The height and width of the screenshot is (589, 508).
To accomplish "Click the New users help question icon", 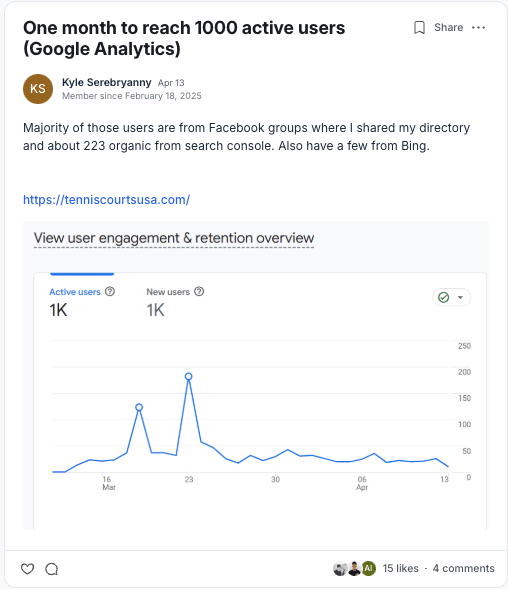I will coord(199,291).
